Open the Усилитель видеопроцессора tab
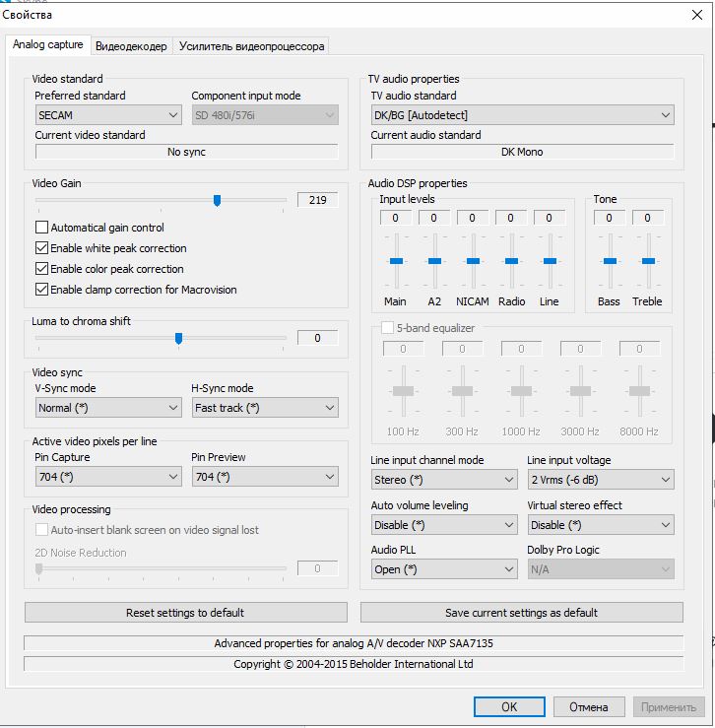 tap(250, 46)
